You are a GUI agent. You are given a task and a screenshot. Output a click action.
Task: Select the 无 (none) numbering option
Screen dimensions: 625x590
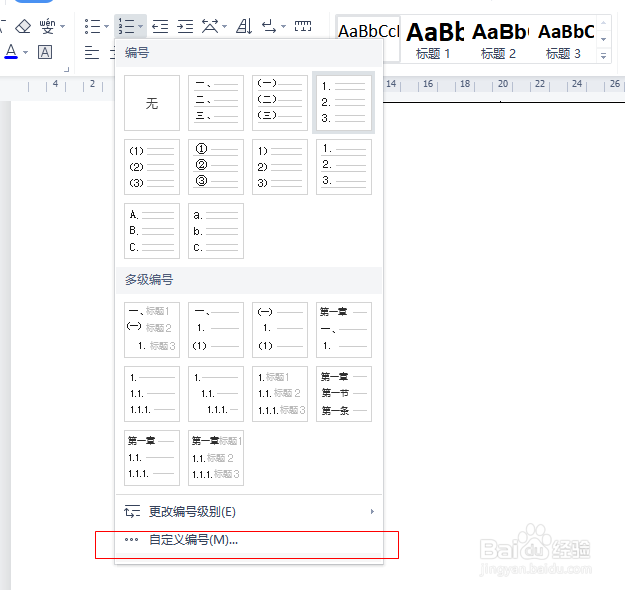pyautogui.click(x=152, y=103)
